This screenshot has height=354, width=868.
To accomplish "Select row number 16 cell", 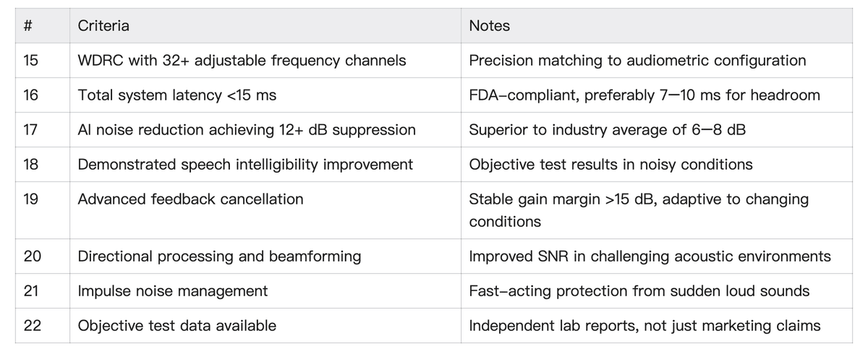I will tap(31, 95).
